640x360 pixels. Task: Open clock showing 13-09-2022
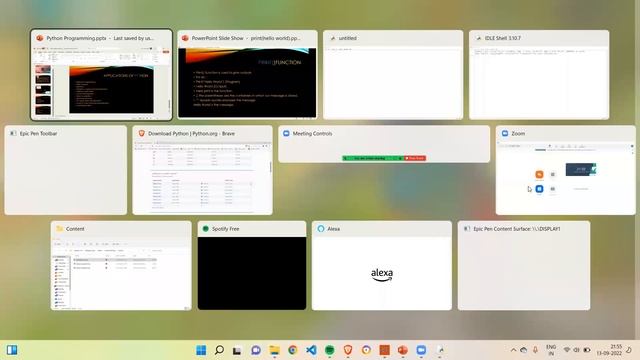pyautogui.click(x=609, y=350)
